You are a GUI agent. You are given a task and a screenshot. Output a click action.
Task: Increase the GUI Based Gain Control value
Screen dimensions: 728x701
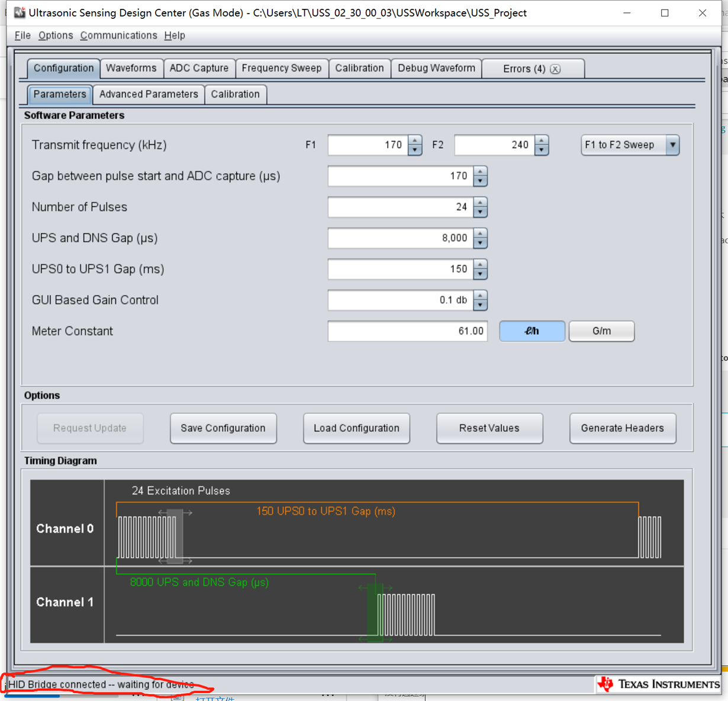coord(480,296)
